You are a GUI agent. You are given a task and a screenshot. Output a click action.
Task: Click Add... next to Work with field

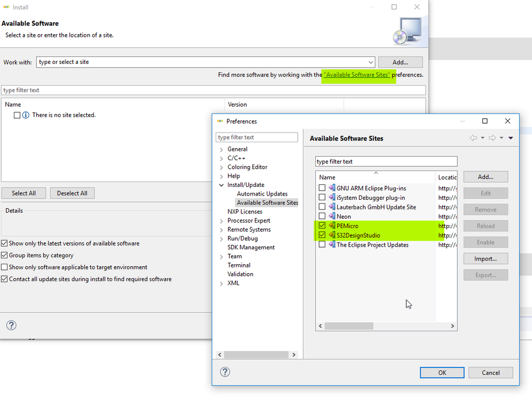point(400,62)
